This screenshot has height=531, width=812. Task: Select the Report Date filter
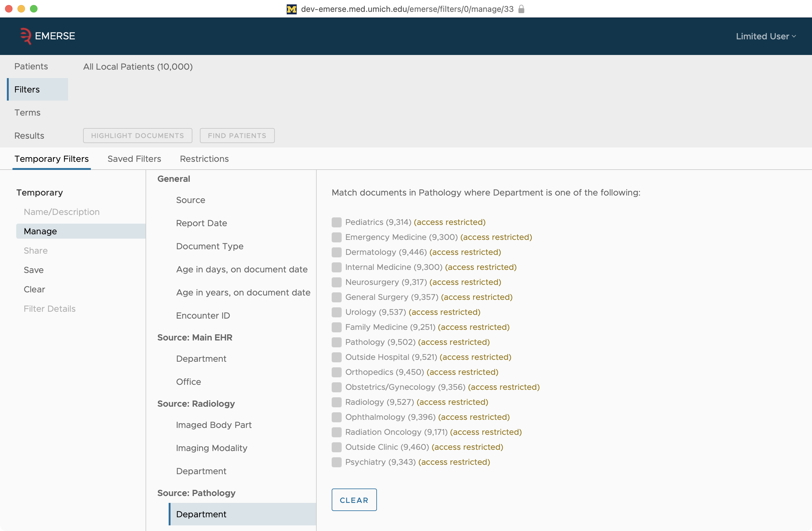point(201,224)
